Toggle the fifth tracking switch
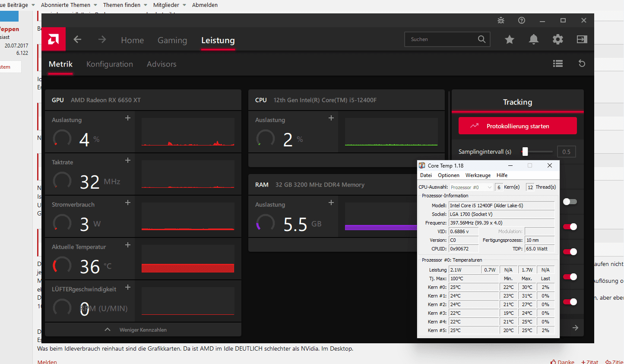The height and width of the screenshot is (364, 624). (x=570, y=302)
